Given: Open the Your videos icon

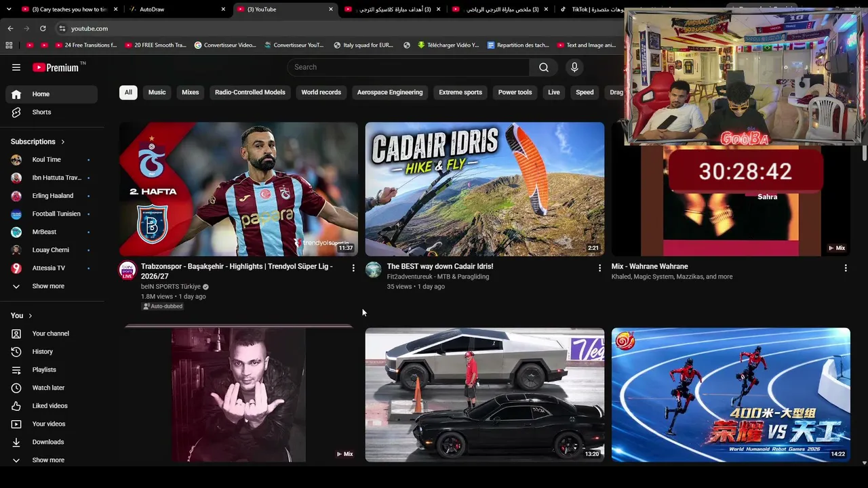Looking at the screenshot, I should pyautogui.click(x=16, y=424).
